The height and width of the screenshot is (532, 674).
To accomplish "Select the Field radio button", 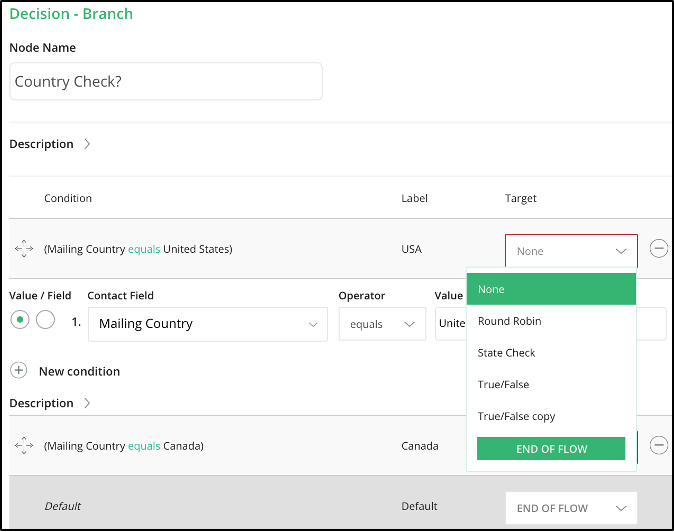I will click(45, 319).
